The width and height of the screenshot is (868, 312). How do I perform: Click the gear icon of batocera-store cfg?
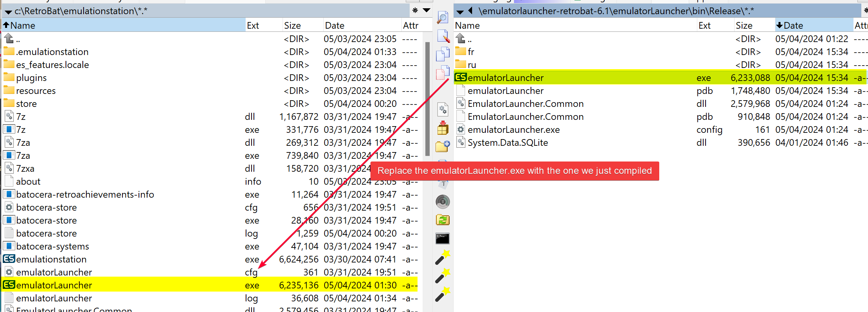point(9,207)
